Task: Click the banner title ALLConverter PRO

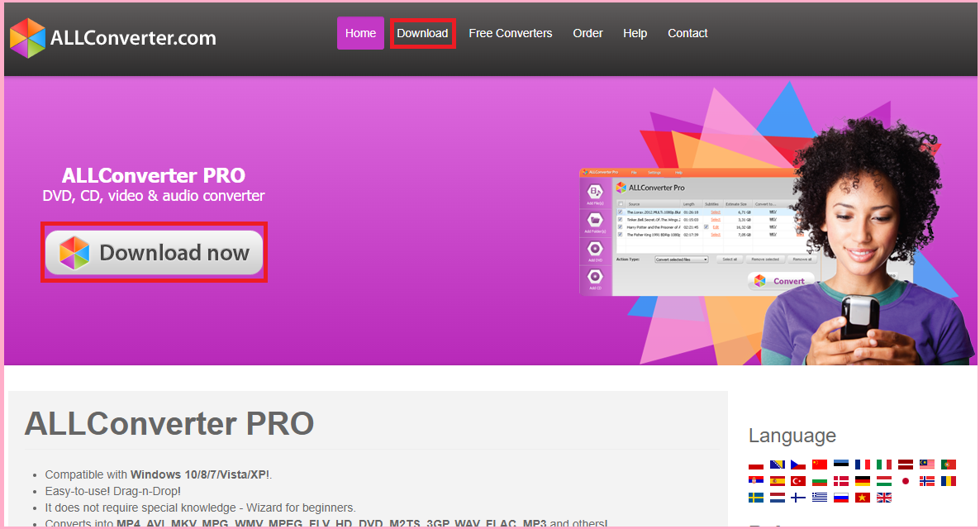Action: (154, 175)
